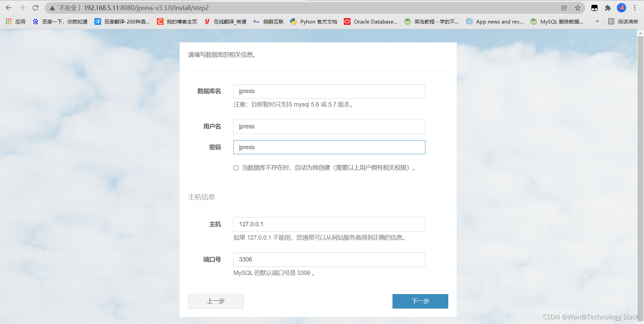Click the 主机信息 section heading
The image size is (644, 324).
point(201,197)
